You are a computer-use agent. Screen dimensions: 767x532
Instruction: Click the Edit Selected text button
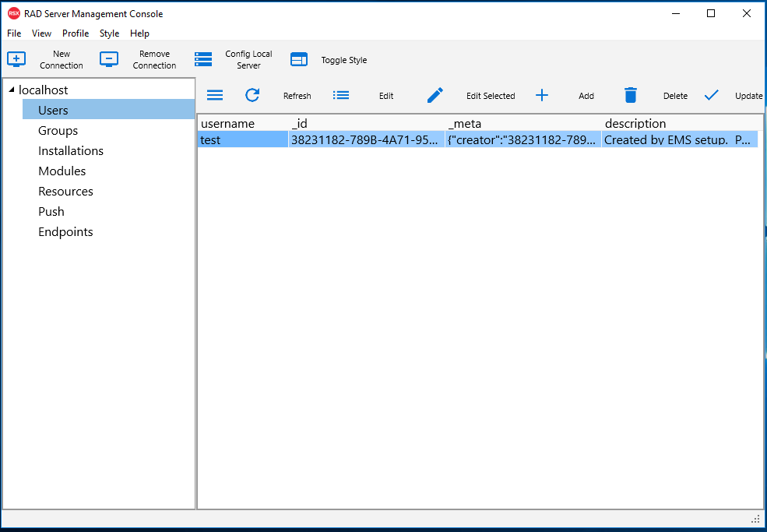coord(491,96)
